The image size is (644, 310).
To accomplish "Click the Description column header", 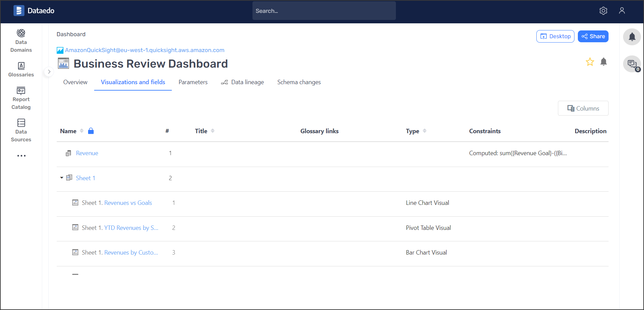I will click(x=590, y=131).
